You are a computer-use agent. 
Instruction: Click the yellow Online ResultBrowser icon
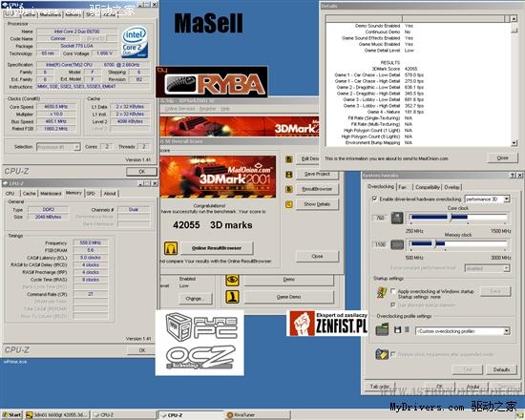171,248
